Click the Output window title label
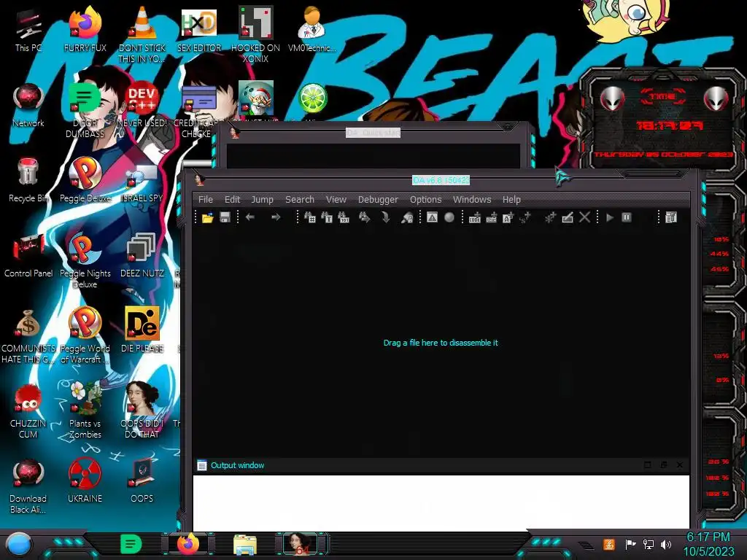Viewport: 747px width, 560px height. (237, 465)
